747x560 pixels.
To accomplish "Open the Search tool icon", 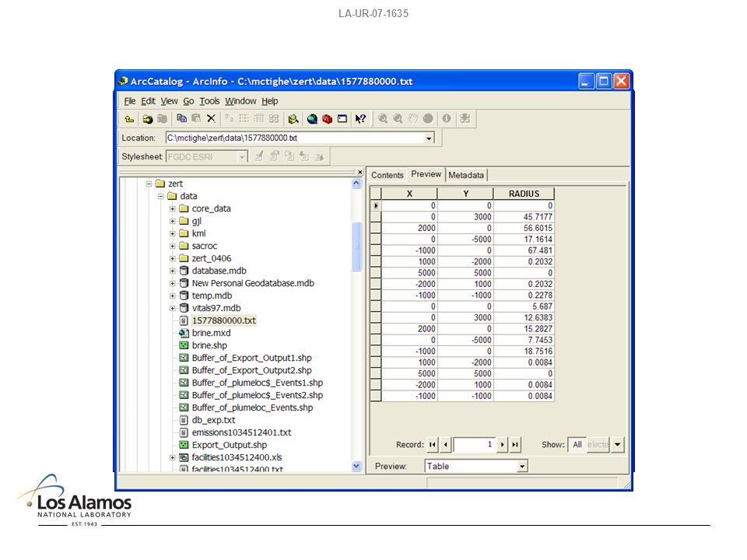I will (293, 118).
